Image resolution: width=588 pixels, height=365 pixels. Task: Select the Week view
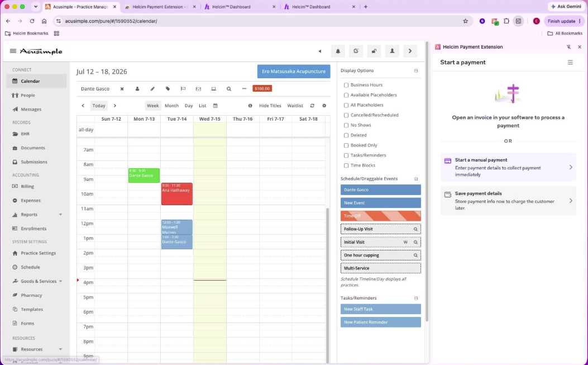(152, 106)
